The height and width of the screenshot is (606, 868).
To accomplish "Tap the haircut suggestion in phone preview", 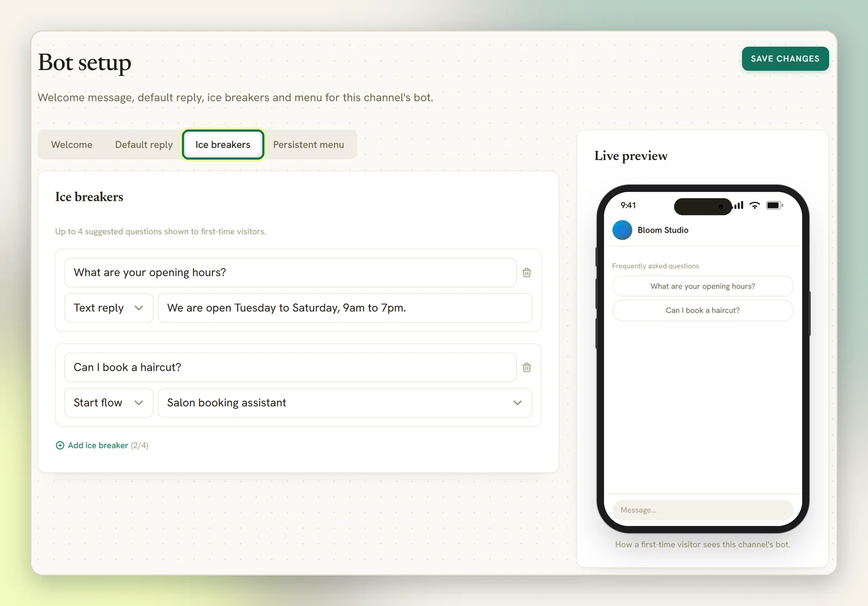I will coord(703,310).
